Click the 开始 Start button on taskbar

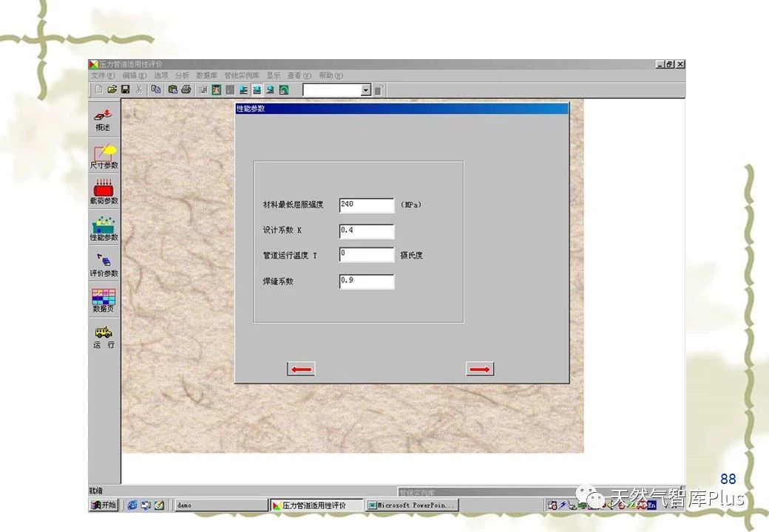[104, 505]
